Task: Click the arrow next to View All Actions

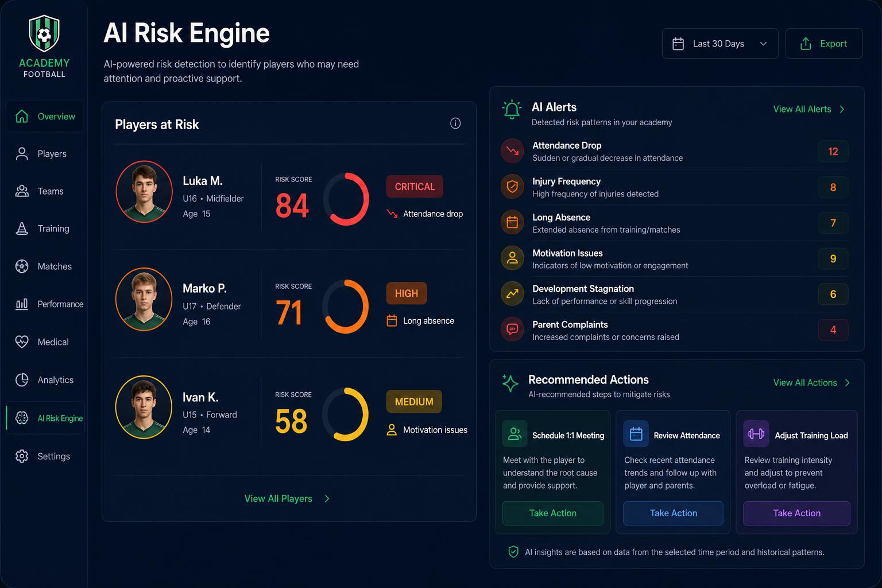Action: click(848, 382)
